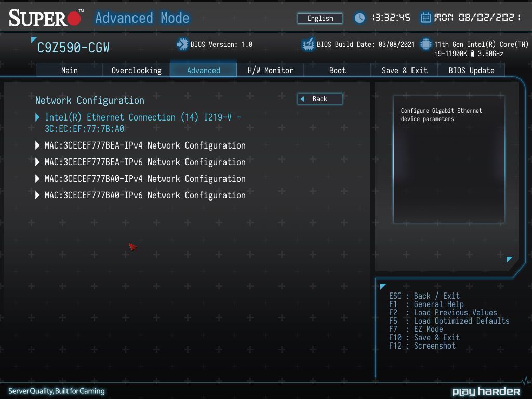Click the clock icon beside the time
The width and height of the screenshot is (532, 399).
point(360,18)
